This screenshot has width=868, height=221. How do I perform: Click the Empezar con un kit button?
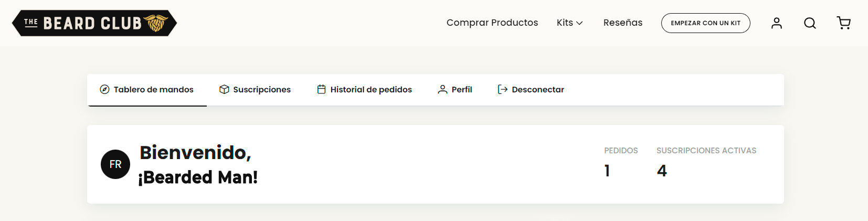706,23
